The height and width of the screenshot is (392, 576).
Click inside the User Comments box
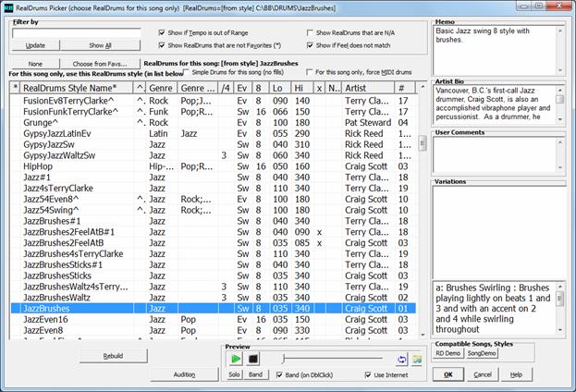(494, 154)
